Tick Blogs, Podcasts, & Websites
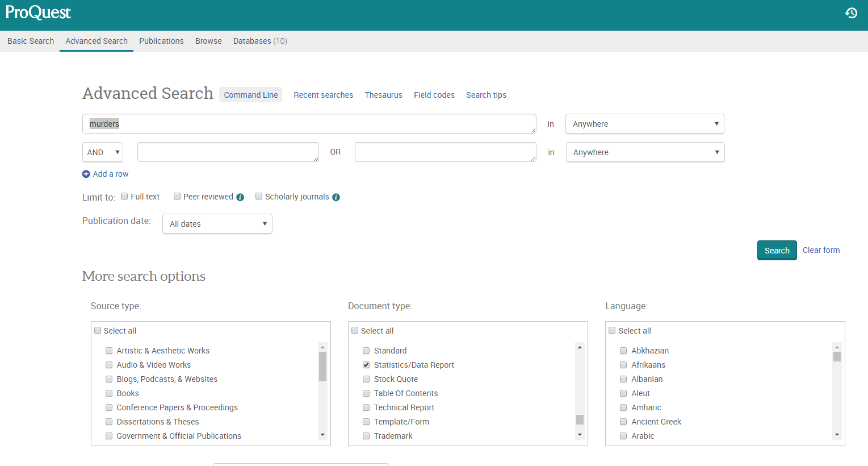Viewport: 868px width, 466px height. pyautogui.click(x=109, y=379)
